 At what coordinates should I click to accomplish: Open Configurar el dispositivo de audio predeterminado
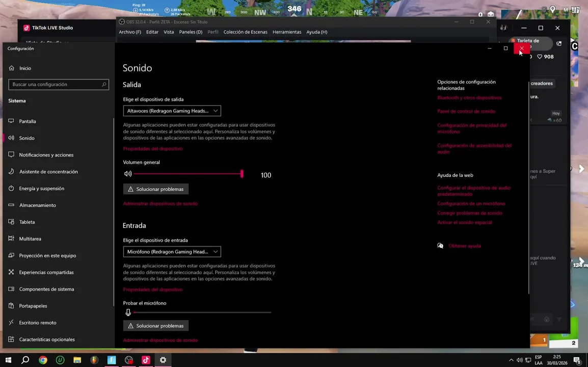click(x=474, y=191)
